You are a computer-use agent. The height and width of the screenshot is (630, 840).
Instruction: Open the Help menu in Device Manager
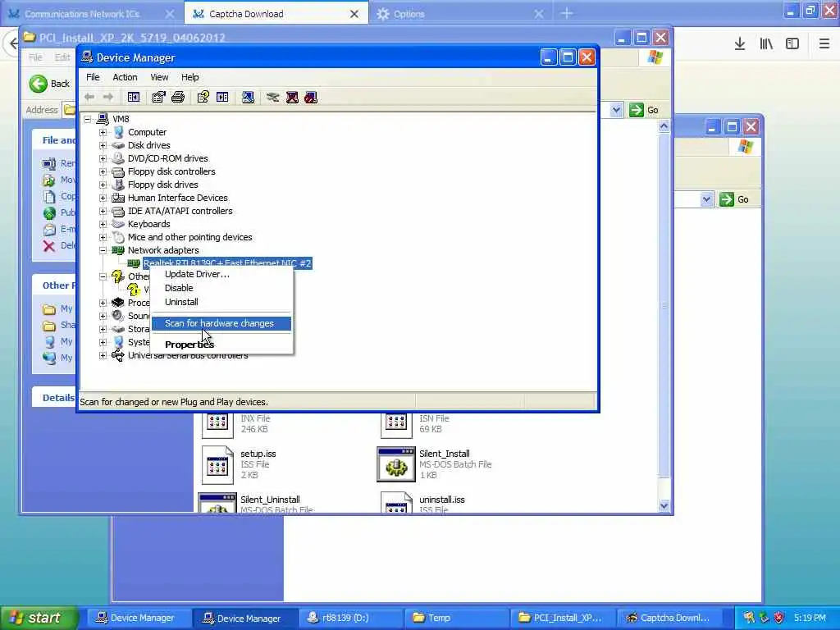(x=189, y=77)
